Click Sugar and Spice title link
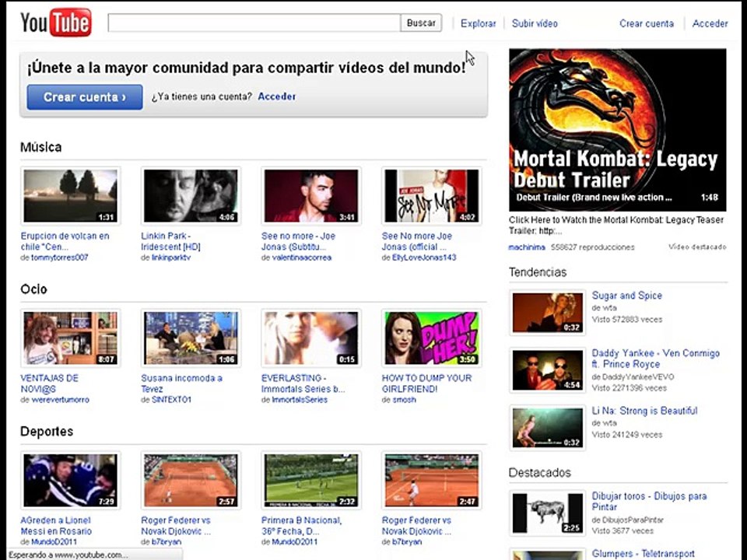747x560 pixels. 627,296
